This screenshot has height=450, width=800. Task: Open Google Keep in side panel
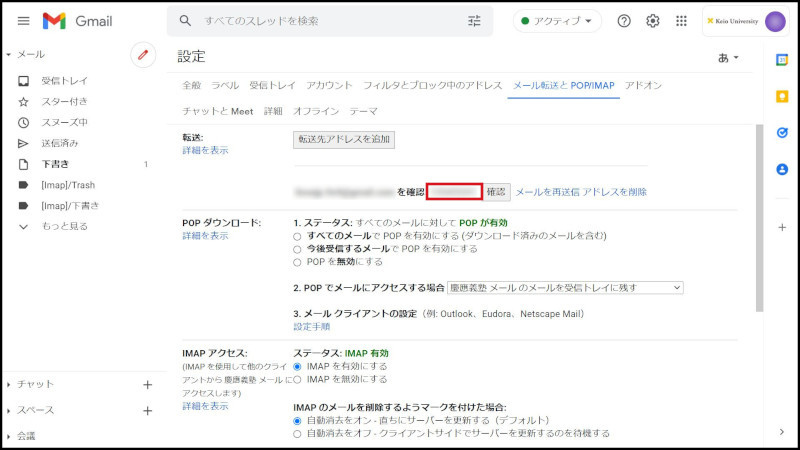[x=782, y=96]
